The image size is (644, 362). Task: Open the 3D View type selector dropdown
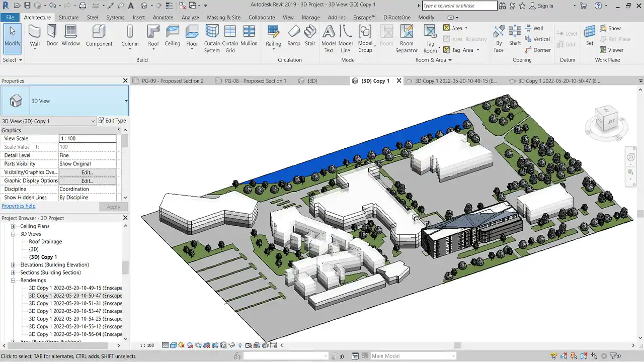tap(126, 101)
